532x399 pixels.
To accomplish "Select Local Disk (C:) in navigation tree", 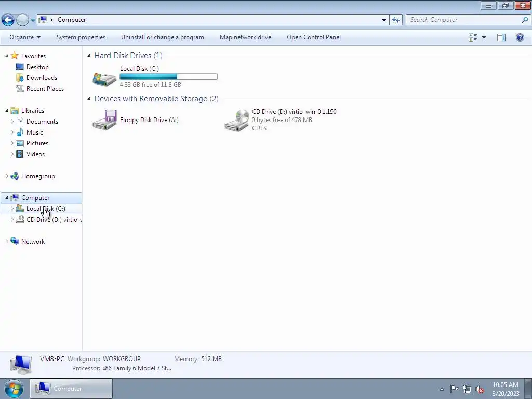I will click(x=46, y=209).
